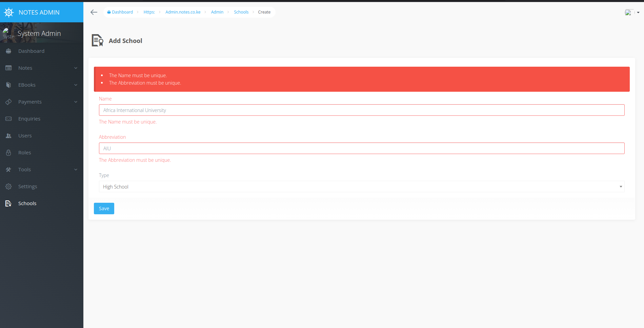Select the Payments tag icon

point(8,102)
